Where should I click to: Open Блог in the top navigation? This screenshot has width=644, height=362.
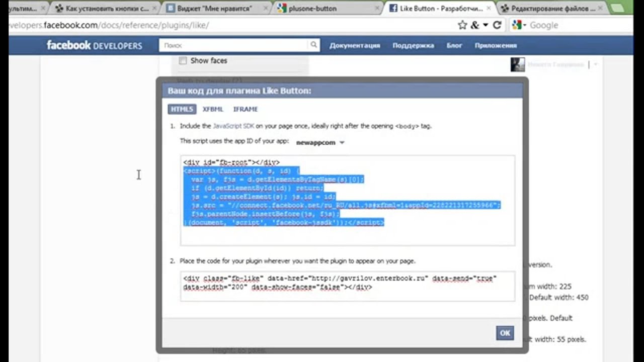(x=454, y=45)
